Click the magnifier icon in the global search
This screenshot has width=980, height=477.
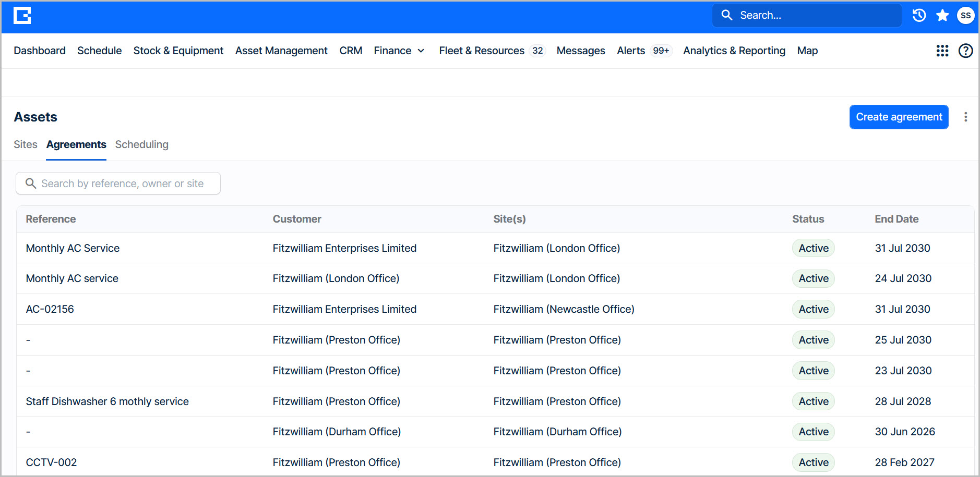pos(727,15)
